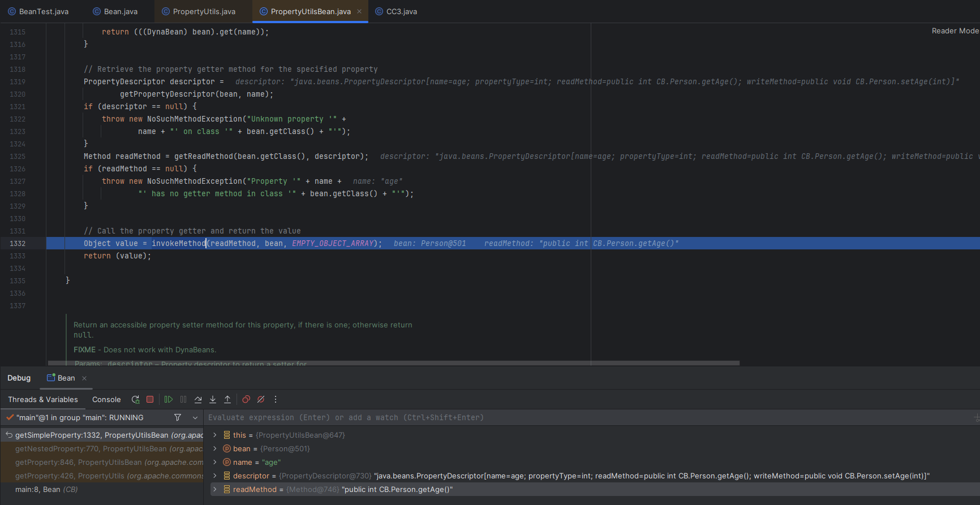Select the main:8, Bean stack frame
Image resolution: width=980 pixels, height=505 pixels.
tap(102, 489)
